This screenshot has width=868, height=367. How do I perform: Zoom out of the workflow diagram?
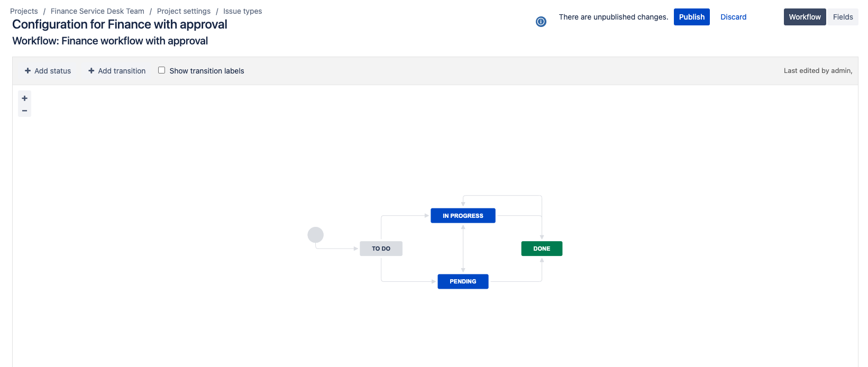(x=24, y=111)
